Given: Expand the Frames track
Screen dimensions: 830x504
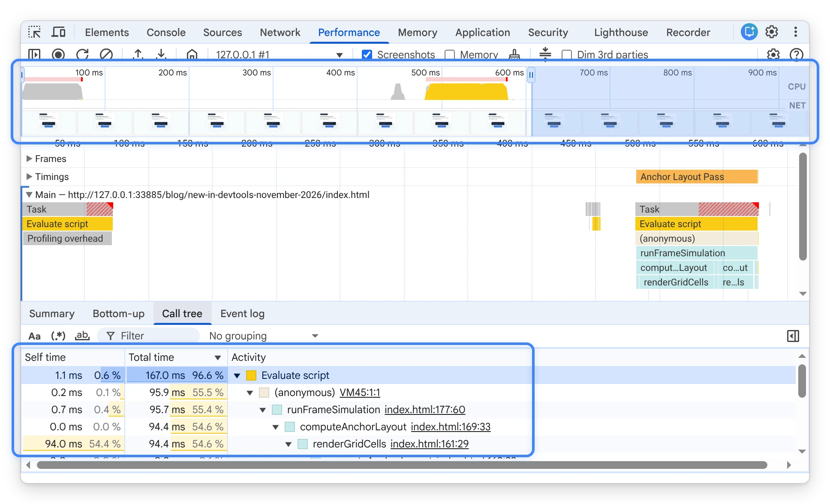Looking at the screenshot, I should click(29, 159).
